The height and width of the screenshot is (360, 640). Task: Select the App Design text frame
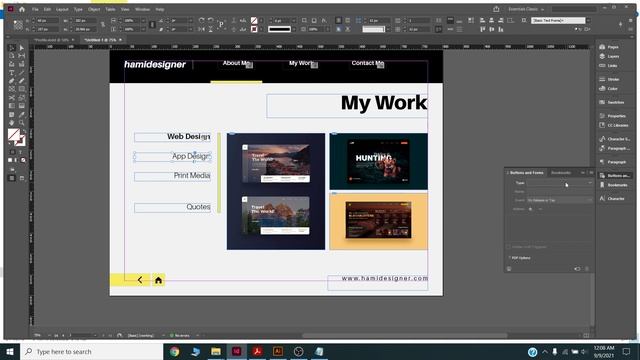(x=172, y=156)
